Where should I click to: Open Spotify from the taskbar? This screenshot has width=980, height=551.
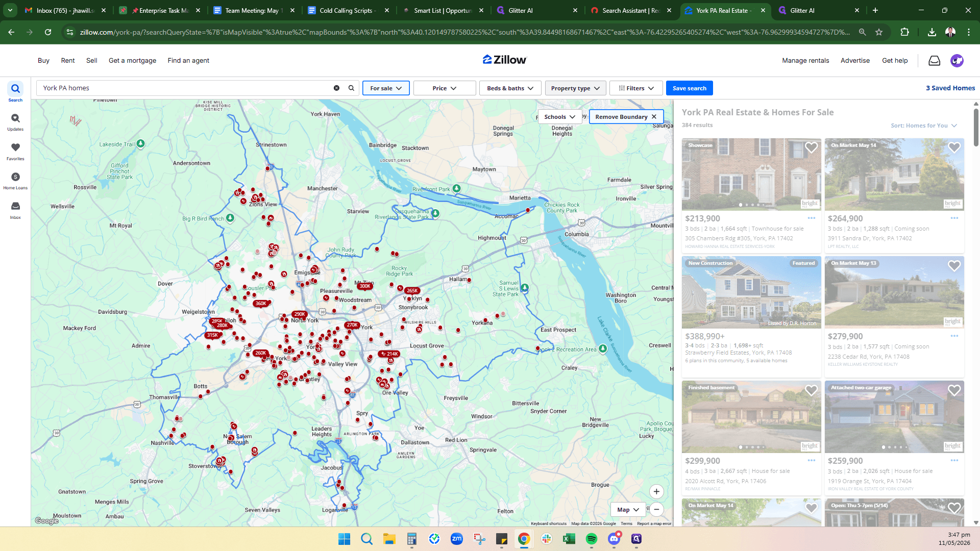point(591,539)
